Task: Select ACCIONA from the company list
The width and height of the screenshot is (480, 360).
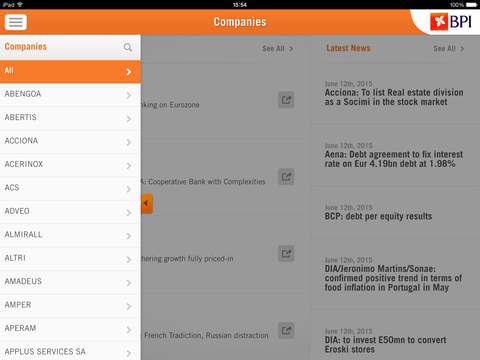Action: [70, 142]
